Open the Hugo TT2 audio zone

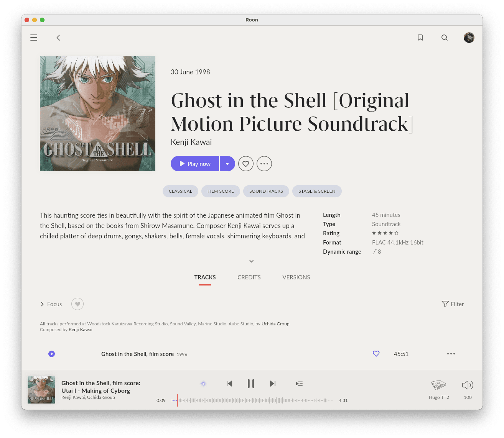point(439,389)
